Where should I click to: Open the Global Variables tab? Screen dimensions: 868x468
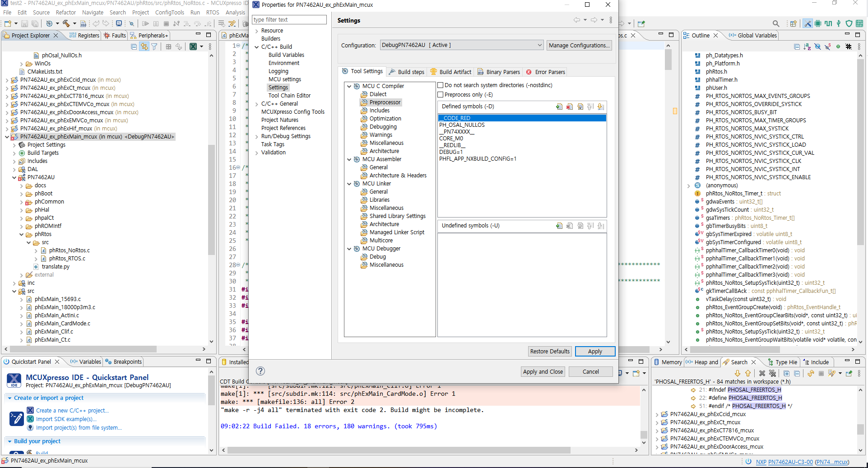coord(753,35)
